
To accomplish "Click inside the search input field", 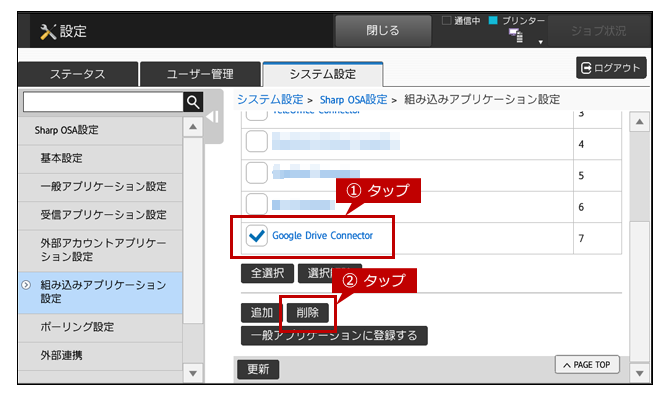I will (103, 102).
